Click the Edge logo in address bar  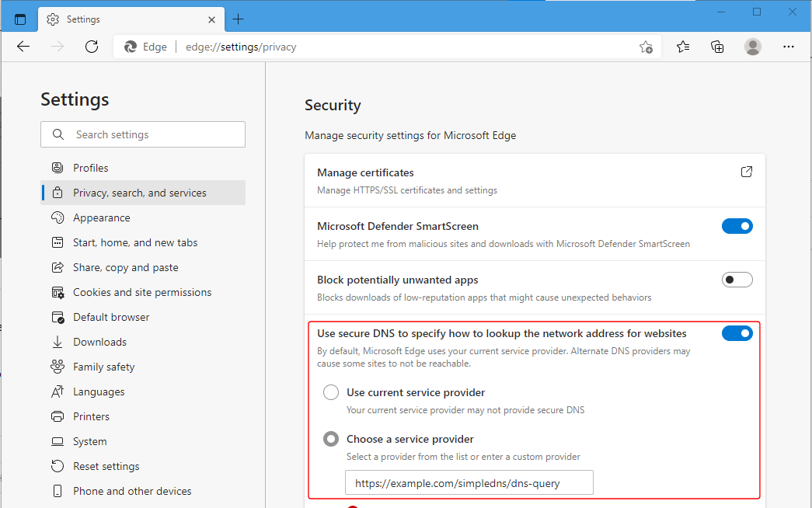pos(131,47)
